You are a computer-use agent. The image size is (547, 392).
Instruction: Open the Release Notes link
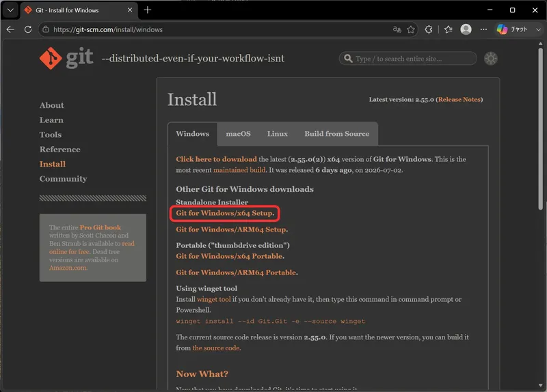point(459,99)
